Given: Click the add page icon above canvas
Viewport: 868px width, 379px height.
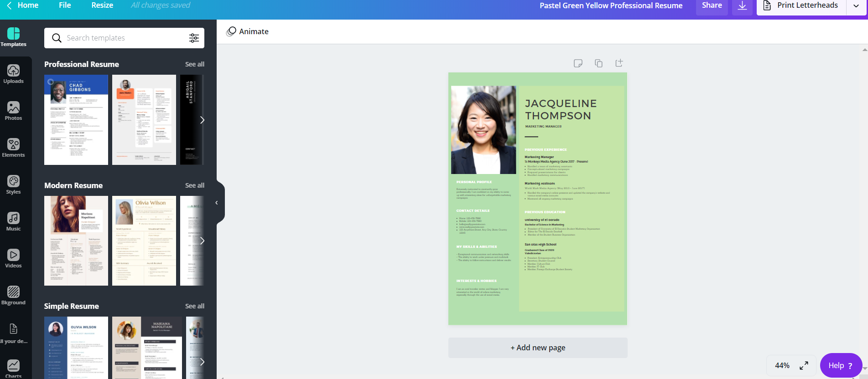Looking at the screenshot, I should [619, 63].
